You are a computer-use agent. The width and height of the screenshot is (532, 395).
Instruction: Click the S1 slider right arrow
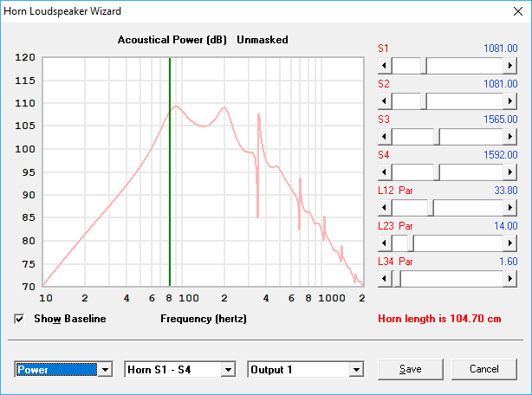510,66
